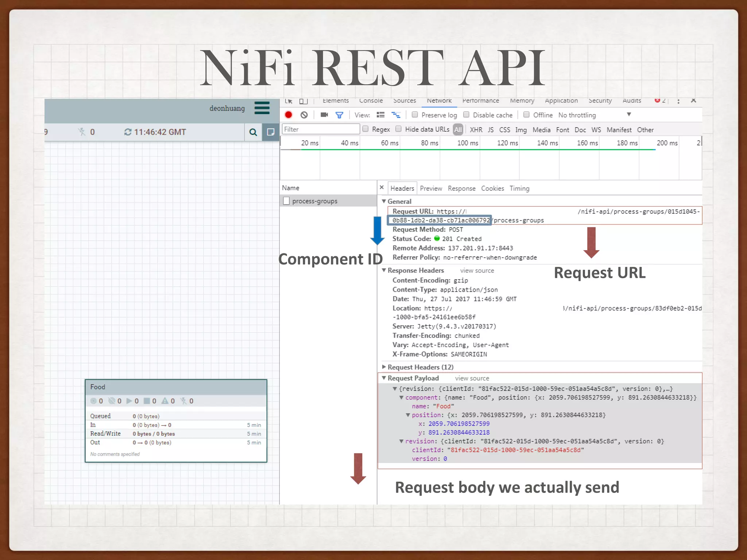Click disabled components icon on Food group
This screenshot has width=747, height=560.
click(x=183, y=401)
